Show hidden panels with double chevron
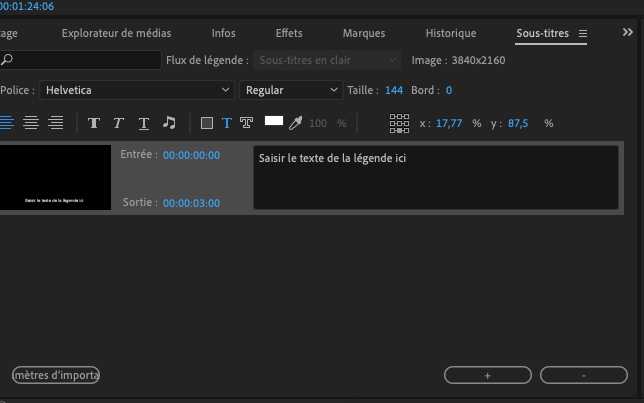644x403 pixels. pyautogui.click(x=628, y=32)
